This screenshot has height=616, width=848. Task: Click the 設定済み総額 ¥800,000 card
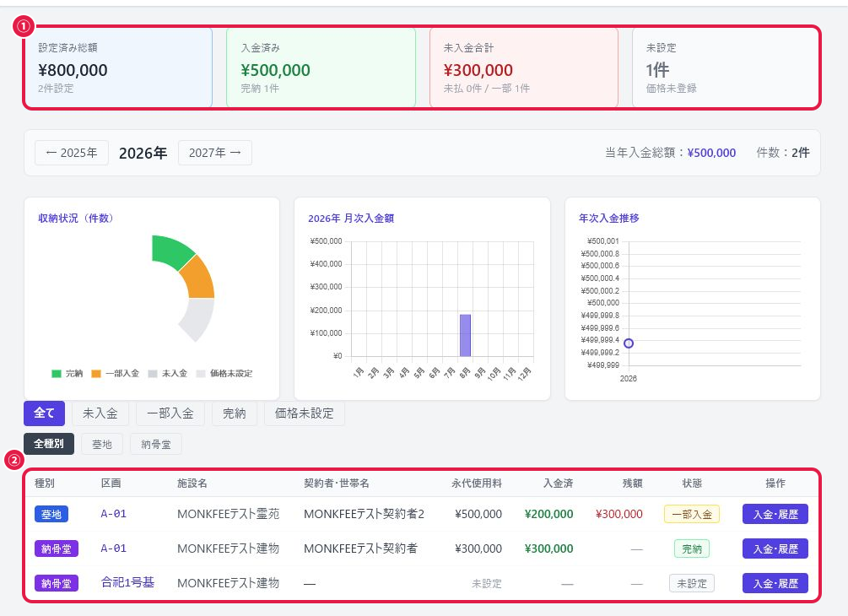tap(118, 68)
